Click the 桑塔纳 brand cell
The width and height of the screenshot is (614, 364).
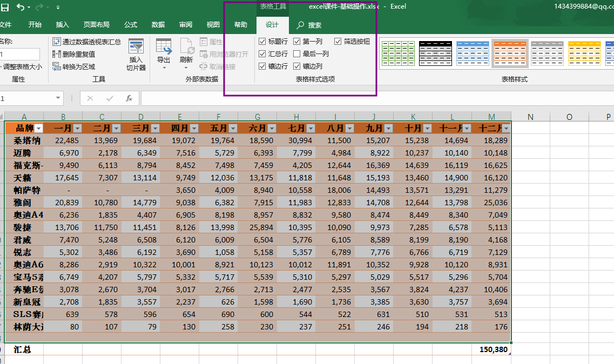tap(24, 140)
